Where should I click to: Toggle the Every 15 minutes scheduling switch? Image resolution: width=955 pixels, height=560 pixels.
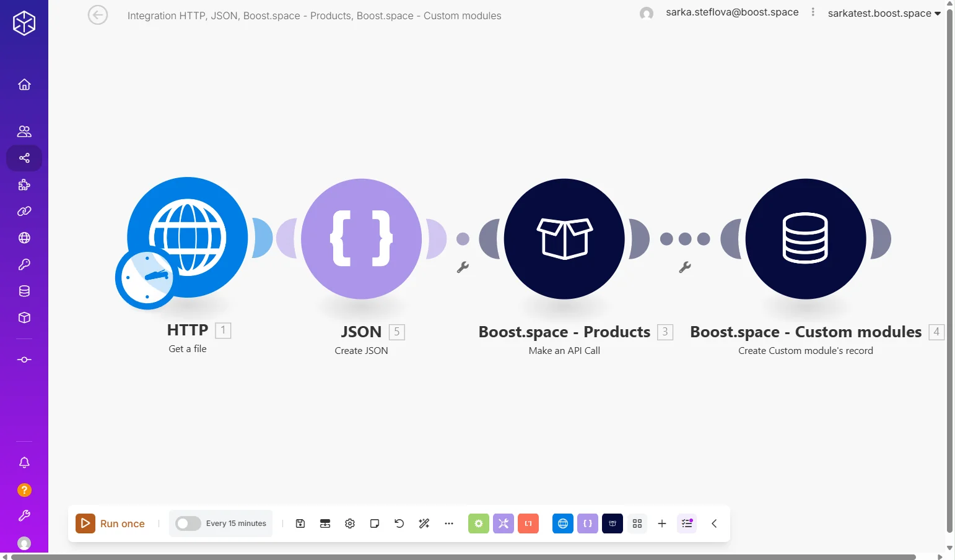click(x=188, y=523)
